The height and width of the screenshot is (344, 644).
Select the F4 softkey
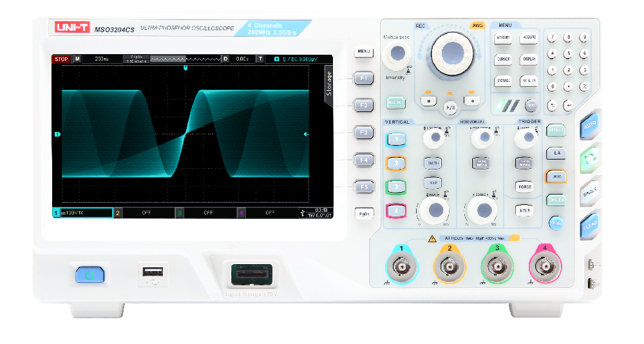pyautogui.click(x=364, y=160)
